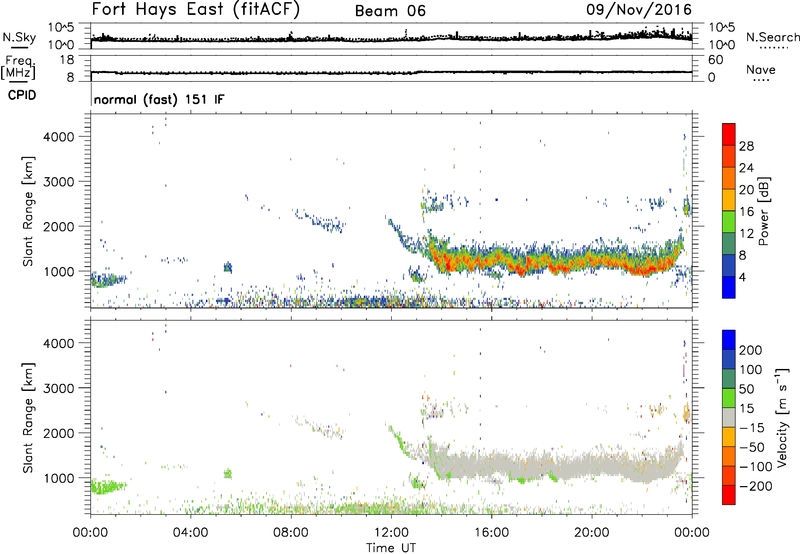Click the 'normal (fast) 151 IF' text
Viewport: 800px width, 554px height.
tap(159, 99)
